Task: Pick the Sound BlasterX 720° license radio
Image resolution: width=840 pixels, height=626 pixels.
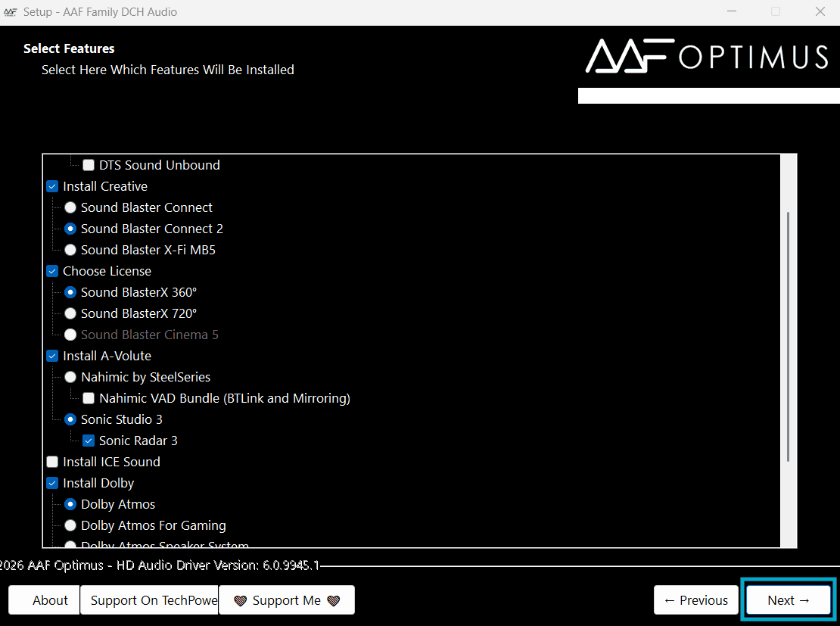Action: [70, 313]
